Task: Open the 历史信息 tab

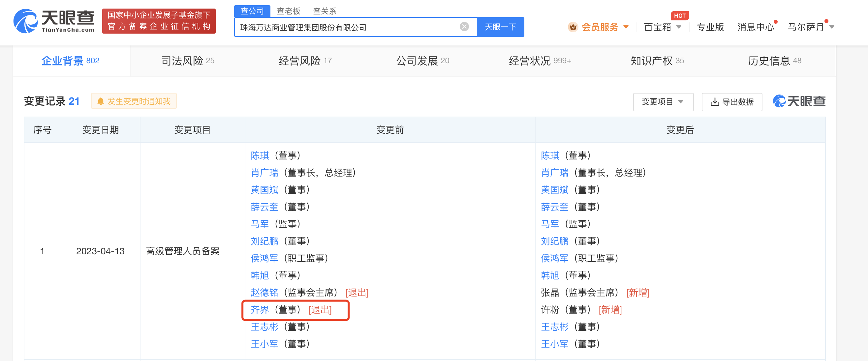Action: (x=774, y=61)
